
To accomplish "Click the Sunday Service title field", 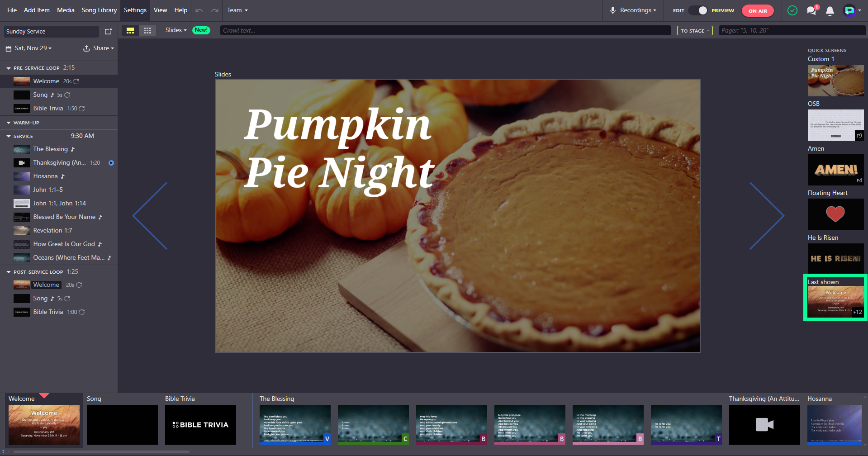I will tap(52, 31).
